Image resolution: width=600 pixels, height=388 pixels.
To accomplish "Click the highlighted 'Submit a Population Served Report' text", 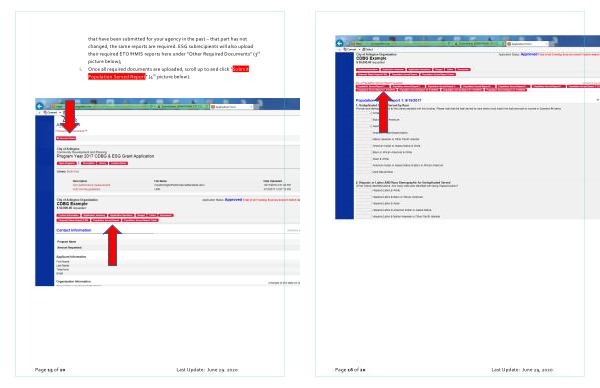I will click(x=168, y=73).
